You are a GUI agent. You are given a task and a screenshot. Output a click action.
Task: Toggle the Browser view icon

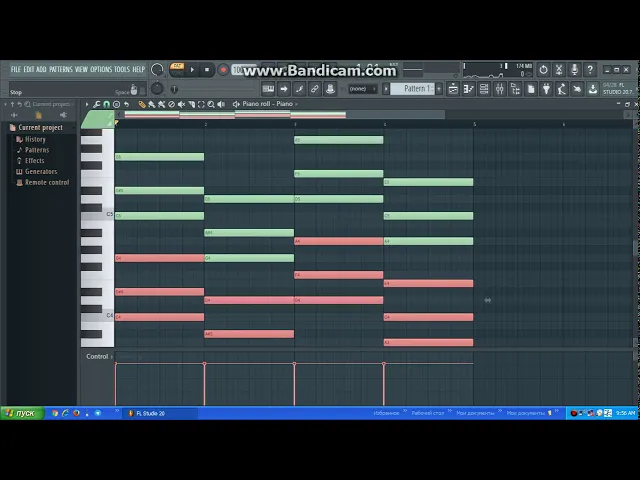[515, 89]
